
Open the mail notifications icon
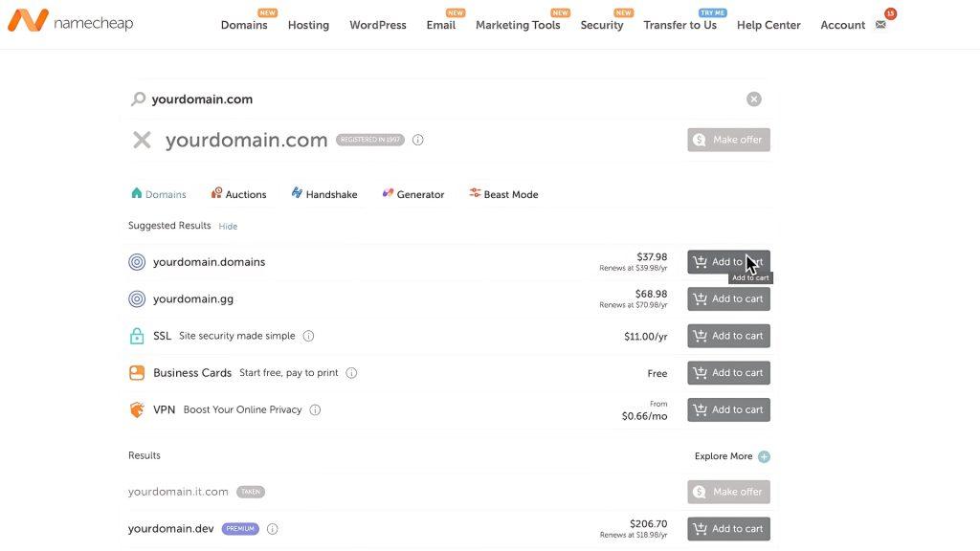(x=880, y=25)
